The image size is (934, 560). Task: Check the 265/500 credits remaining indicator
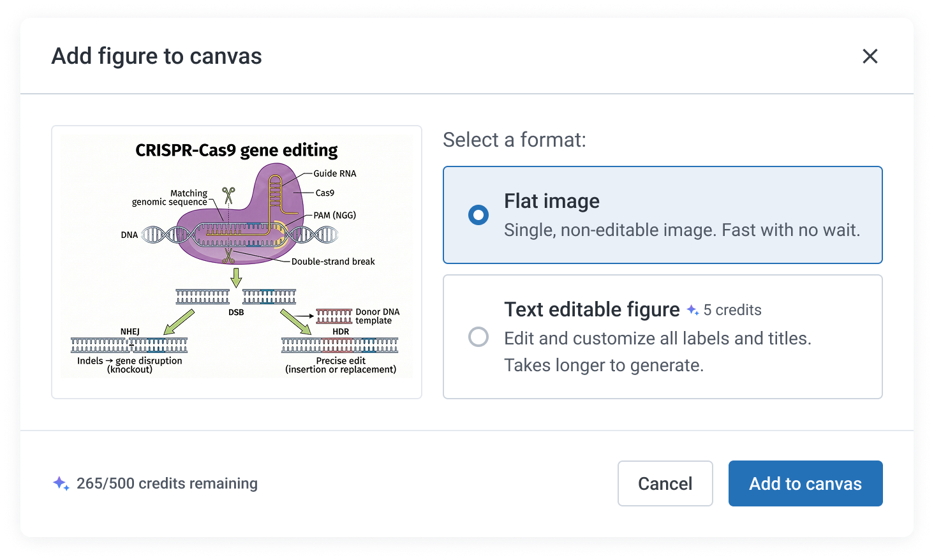pyautogui.click(x=167, y=483)
